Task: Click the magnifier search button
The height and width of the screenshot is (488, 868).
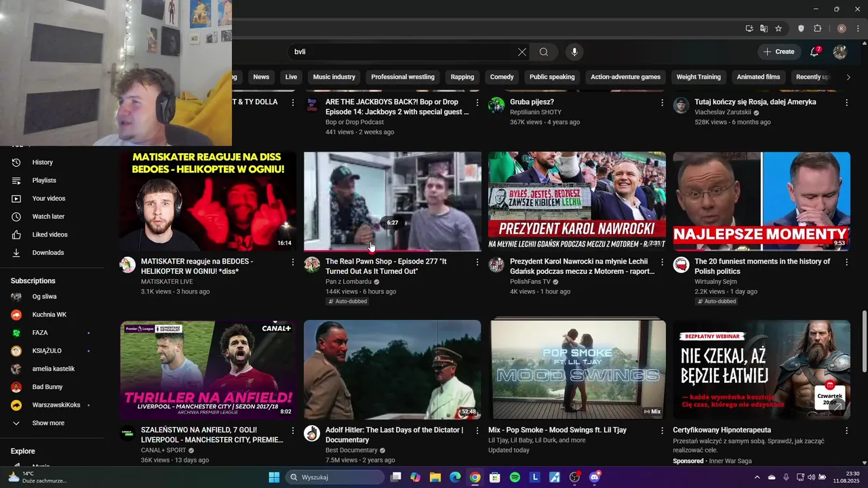Action: (x=544, y=52)
